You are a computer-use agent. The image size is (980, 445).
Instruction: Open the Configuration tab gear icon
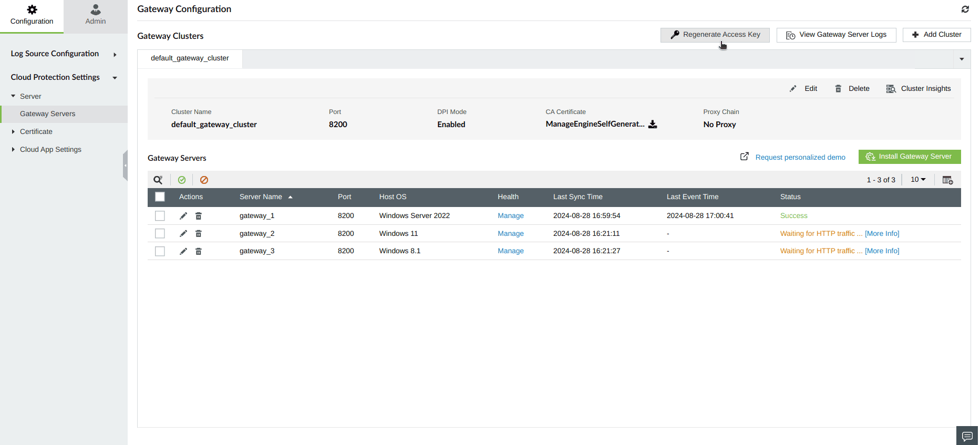click(x=32, y=9)
